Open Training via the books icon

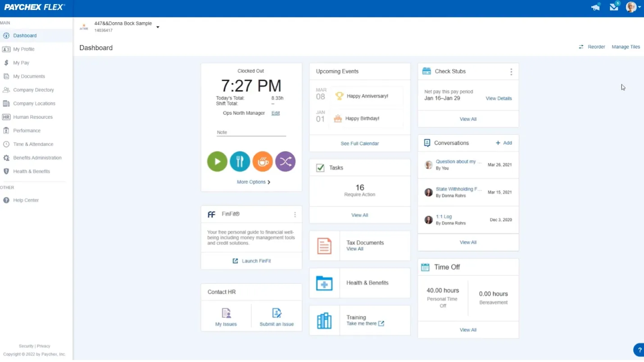[x=324, y=320]
